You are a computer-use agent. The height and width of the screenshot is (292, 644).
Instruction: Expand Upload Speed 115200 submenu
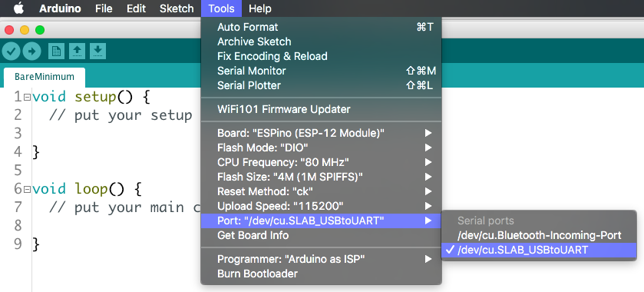pyautogui.click(x=321, y=206)
